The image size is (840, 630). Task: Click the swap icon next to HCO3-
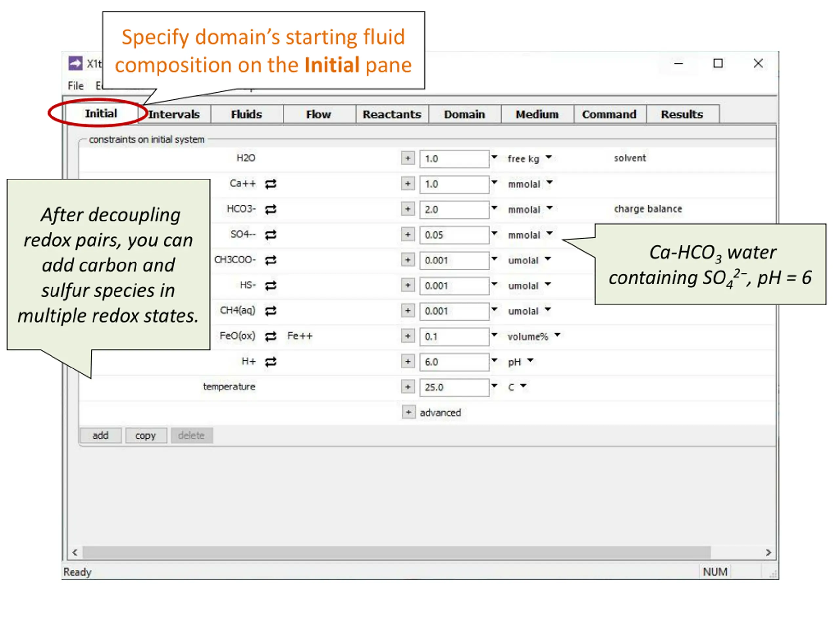(x=270, y=210)
